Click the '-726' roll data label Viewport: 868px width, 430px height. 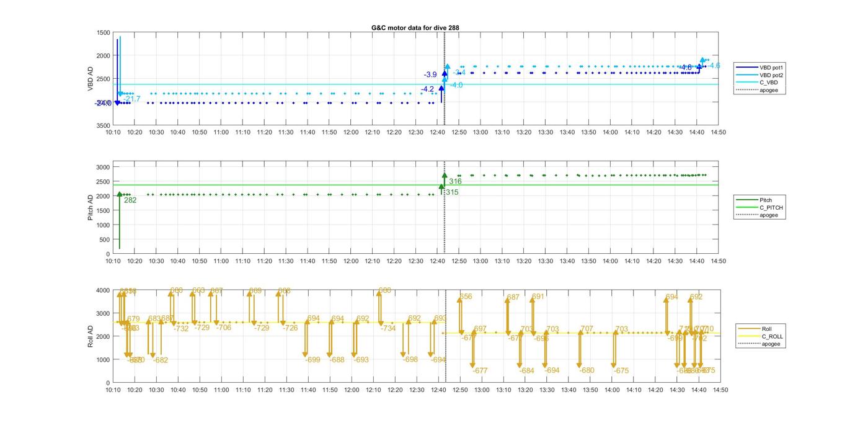click(x=290, y=328)
